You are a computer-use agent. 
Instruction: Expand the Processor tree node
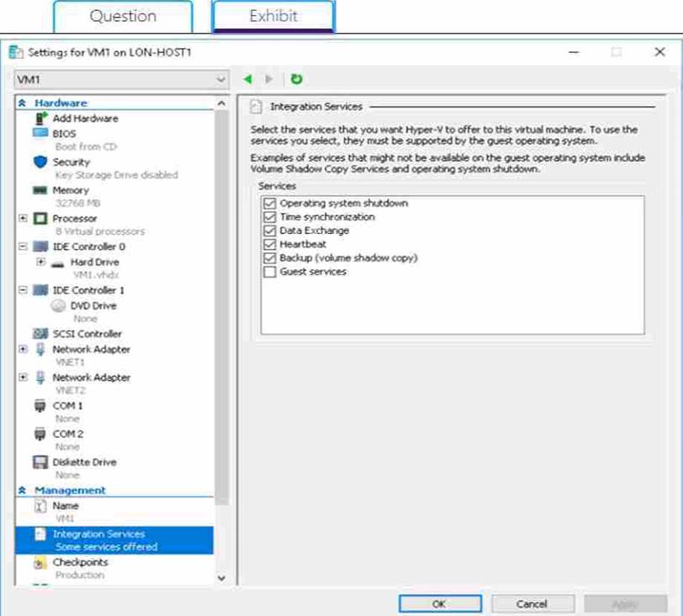pos(23,219)
